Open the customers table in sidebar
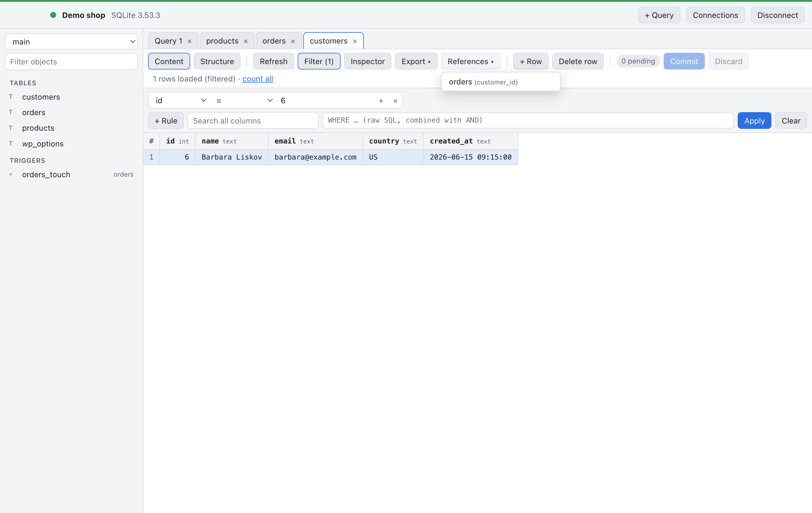The width and height of the screenshot is (812, 513). click(71, 97)
